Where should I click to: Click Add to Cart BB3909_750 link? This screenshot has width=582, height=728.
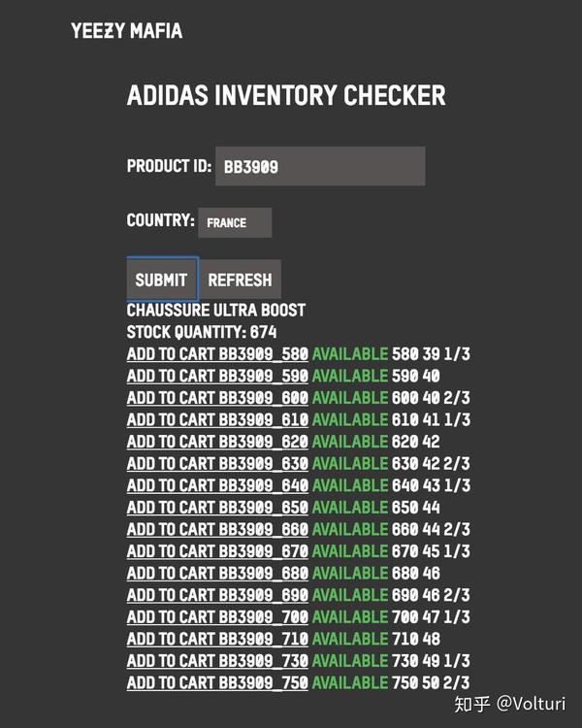(x=217, y=682)
